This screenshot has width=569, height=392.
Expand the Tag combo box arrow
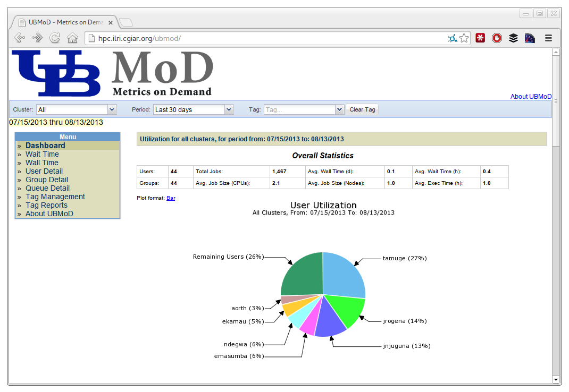339,109
